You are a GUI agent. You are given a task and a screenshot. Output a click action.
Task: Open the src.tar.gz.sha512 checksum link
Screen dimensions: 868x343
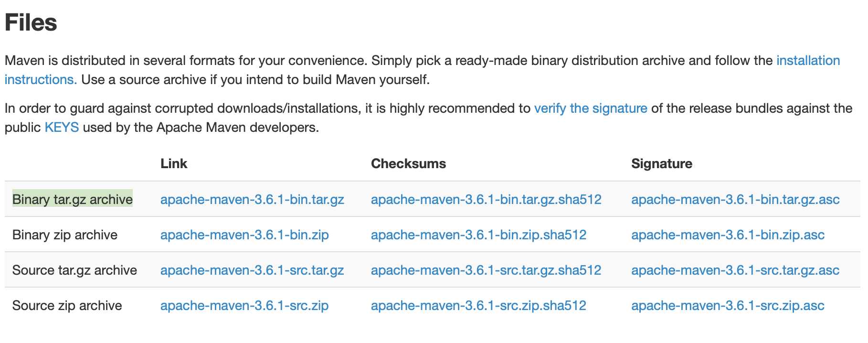tap(486, 270)
